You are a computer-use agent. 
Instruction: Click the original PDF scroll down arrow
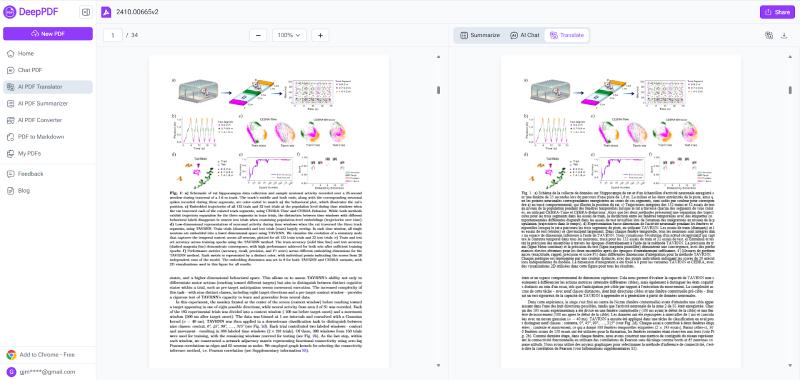tap(438, 365)
